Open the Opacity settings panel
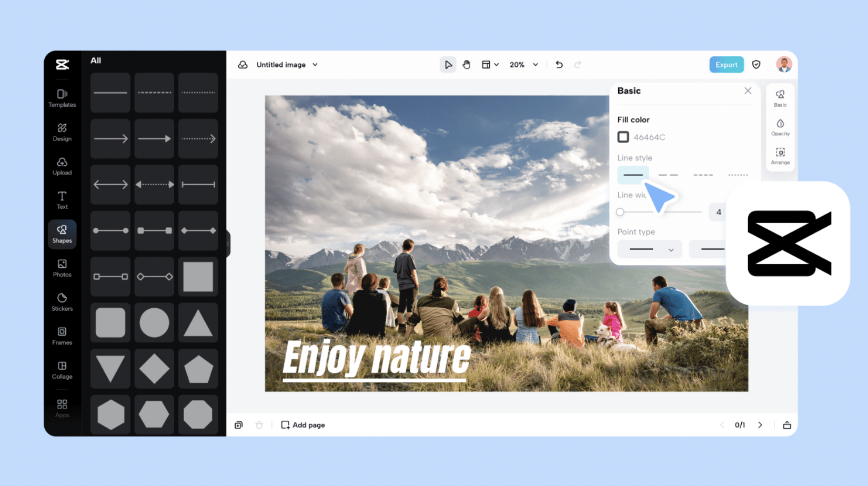The height and width of the screenshot is (486, 868). (780, 127)
